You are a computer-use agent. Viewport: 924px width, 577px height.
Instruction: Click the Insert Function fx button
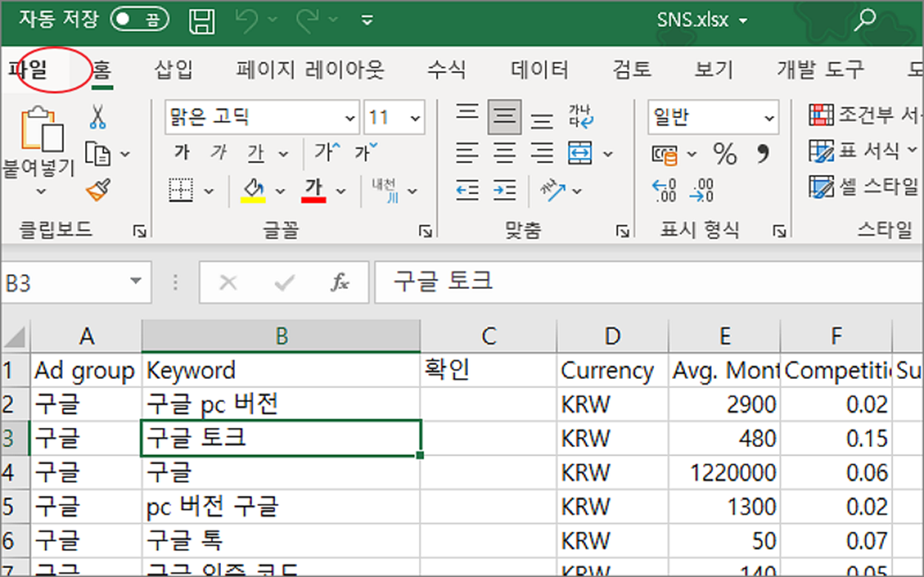(x=339, y=282)
